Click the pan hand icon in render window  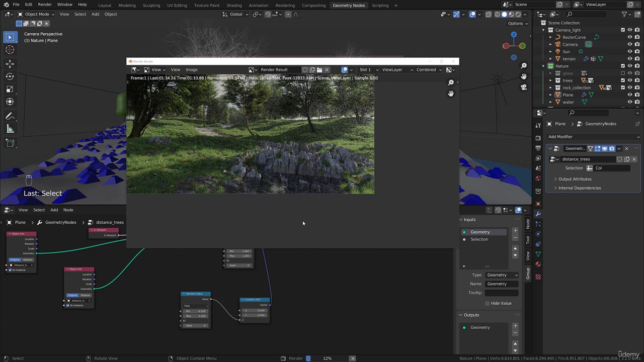[451, 94]
